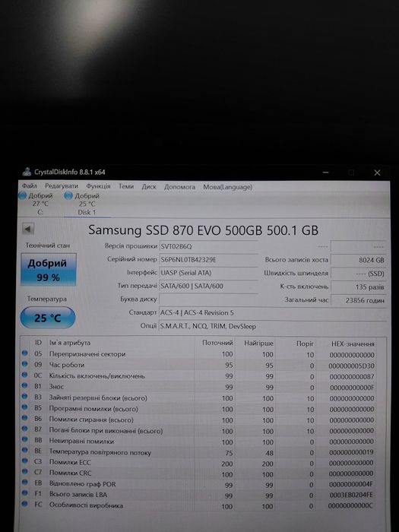Click the S.M.A.R.T., NCQ, TRIM options field

click(x=273, y=326)
